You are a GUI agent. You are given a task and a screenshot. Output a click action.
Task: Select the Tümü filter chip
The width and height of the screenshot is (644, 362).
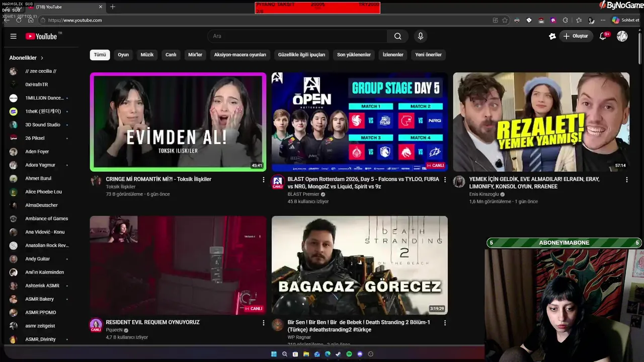[x=100, y=55]
